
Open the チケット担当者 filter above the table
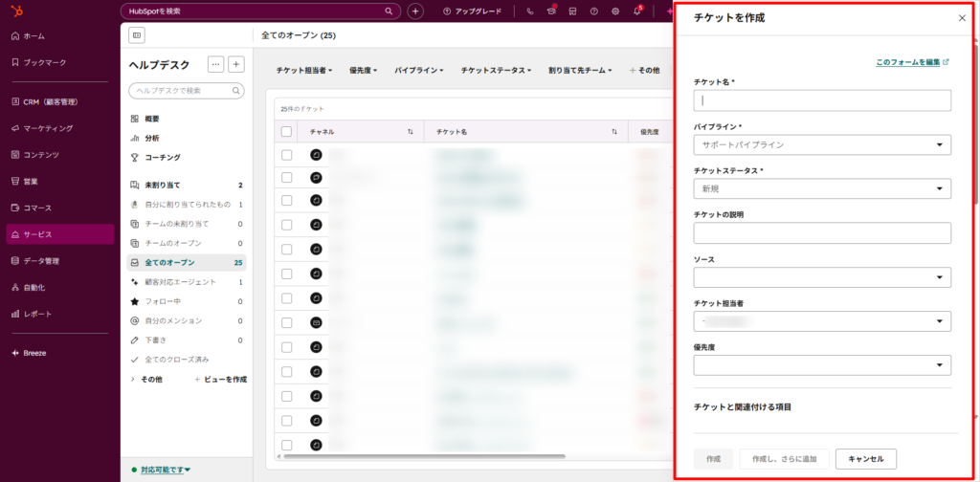point(304,71)
